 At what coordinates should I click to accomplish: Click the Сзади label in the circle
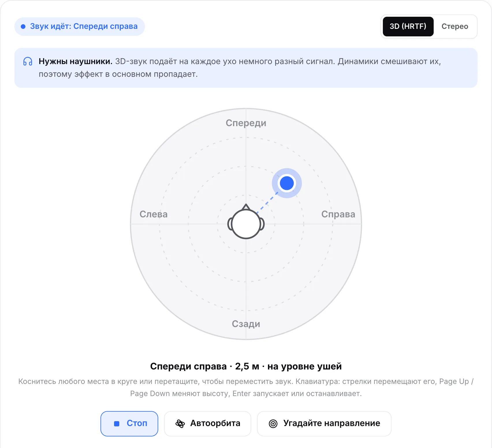[246, 324]
